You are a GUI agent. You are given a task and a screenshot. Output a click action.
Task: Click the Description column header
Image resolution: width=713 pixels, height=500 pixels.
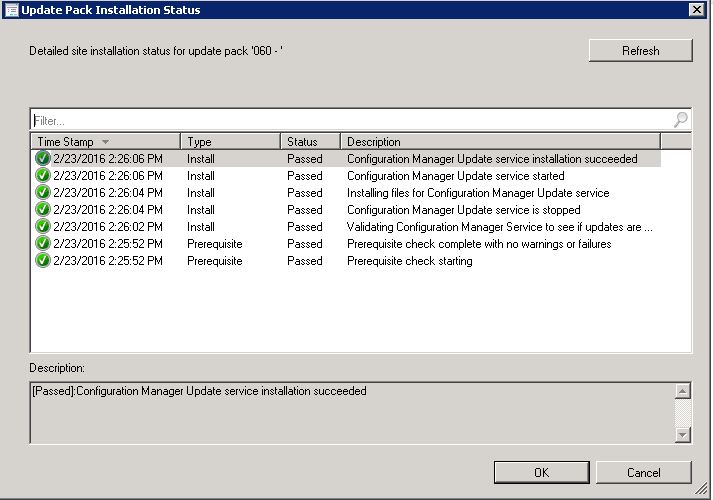pos(500,142)
